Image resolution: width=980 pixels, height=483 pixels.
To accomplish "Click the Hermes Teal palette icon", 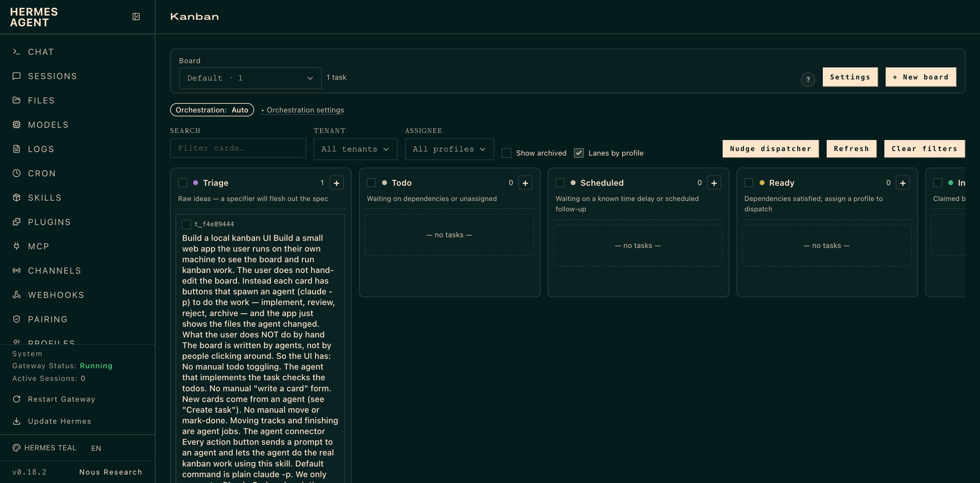I will pyautogui.click(x=16, y=448).
